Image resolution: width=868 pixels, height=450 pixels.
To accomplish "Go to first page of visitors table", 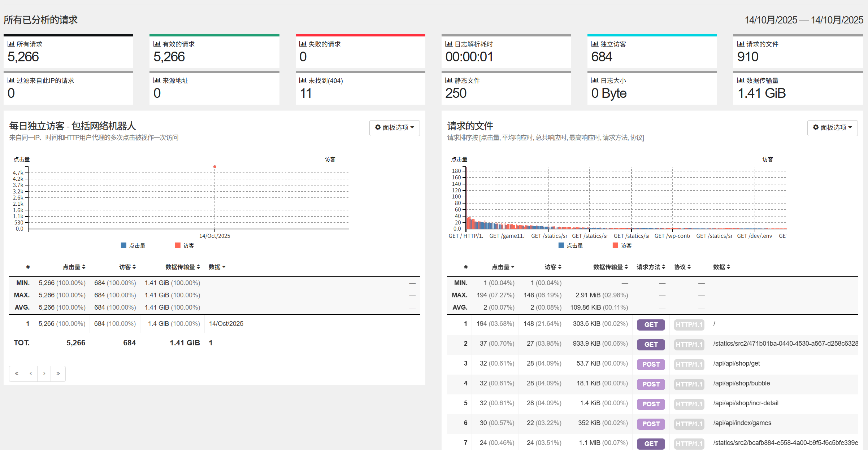I will (17, 373).
